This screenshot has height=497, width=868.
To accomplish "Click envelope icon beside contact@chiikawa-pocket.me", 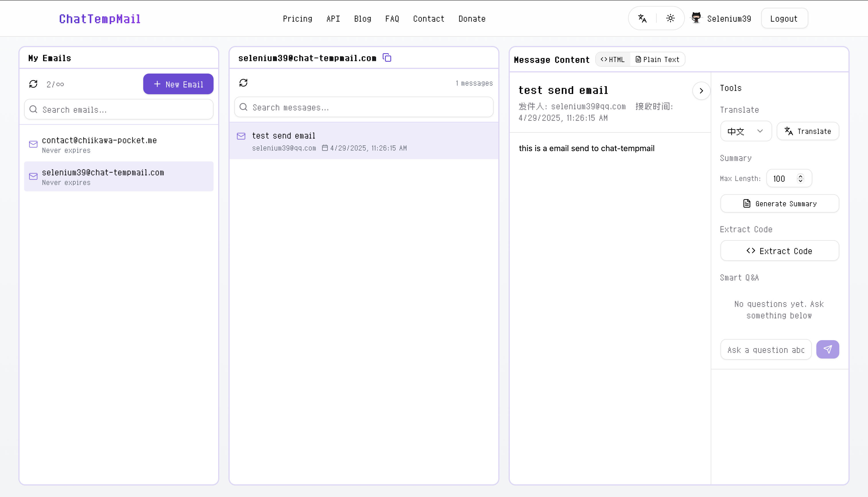I will pyautogui.click(x=33, y=144).
